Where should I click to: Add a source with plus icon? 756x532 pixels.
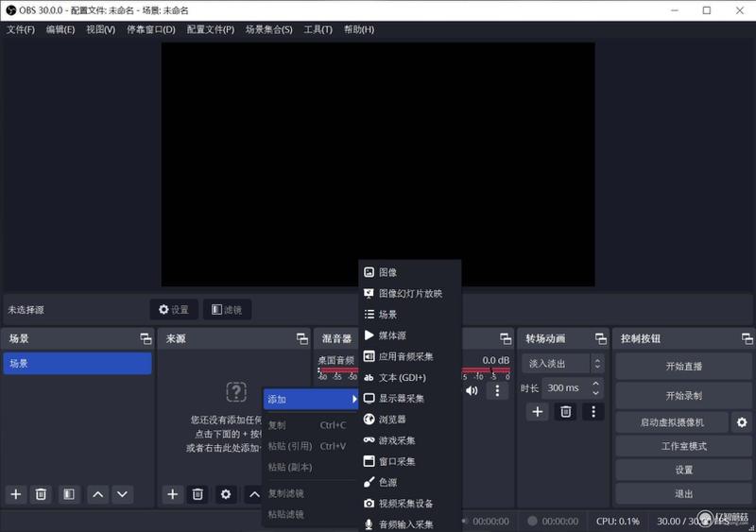172,494
